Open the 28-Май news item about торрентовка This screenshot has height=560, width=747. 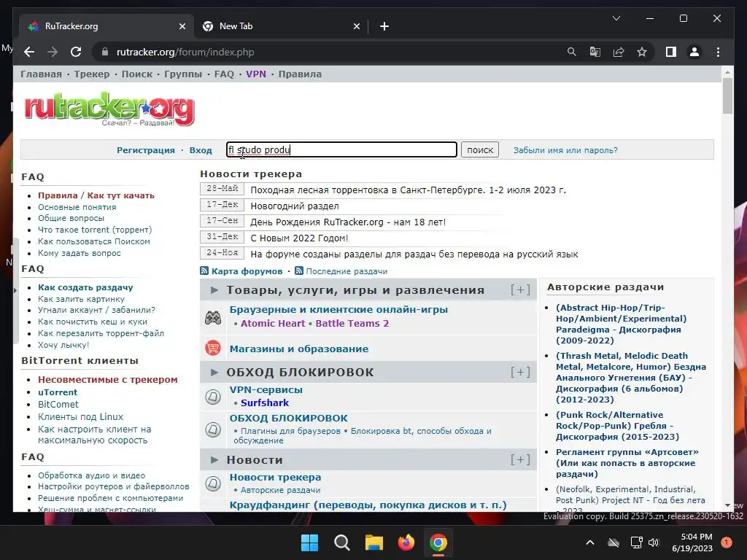[x=408, y=190]
